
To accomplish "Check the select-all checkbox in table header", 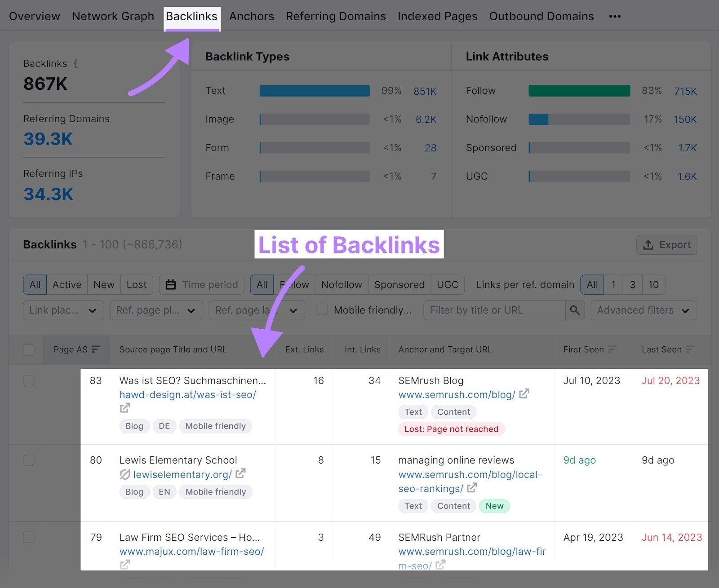I will coord(29,349).
